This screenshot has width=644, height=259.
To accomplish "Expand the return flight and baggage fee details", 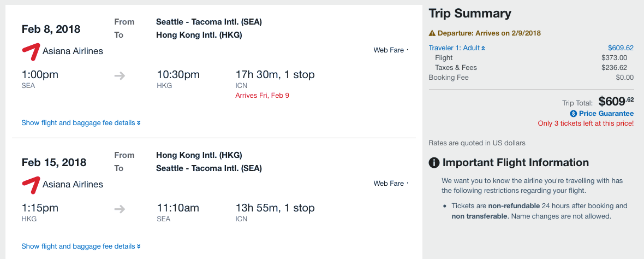I will [81, 246].
